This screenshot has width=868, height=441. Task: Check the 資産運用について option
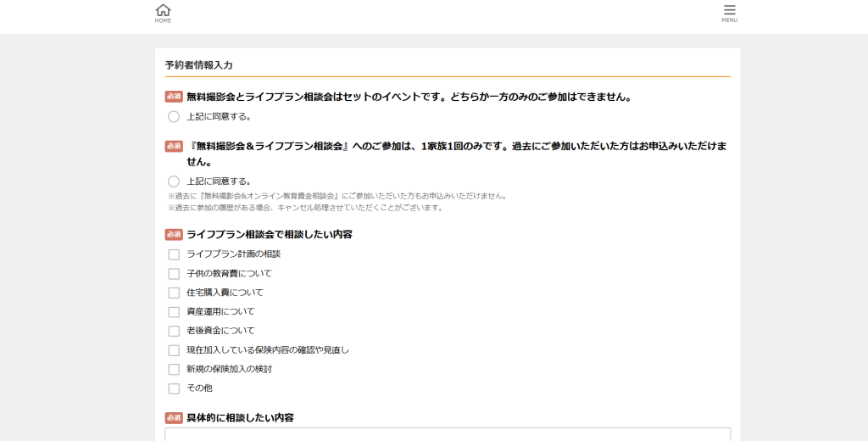click(x=174, y=312)
